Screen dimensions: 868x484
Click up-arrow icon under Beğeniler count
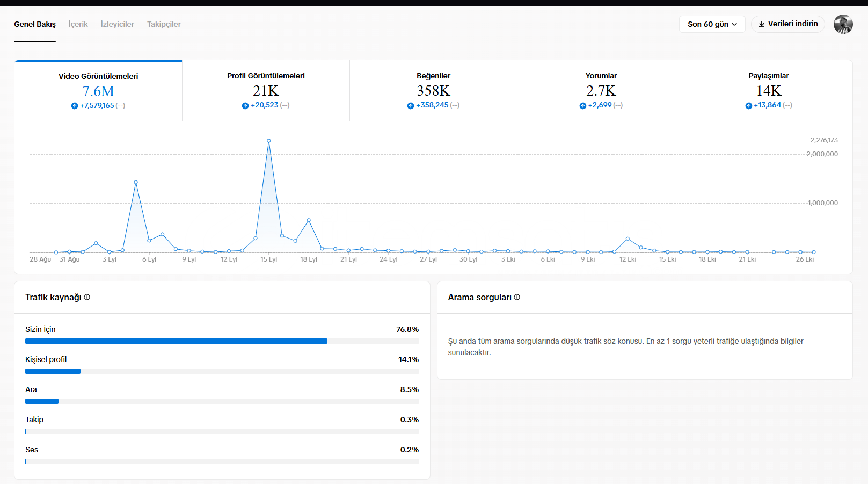pos(411,106)
